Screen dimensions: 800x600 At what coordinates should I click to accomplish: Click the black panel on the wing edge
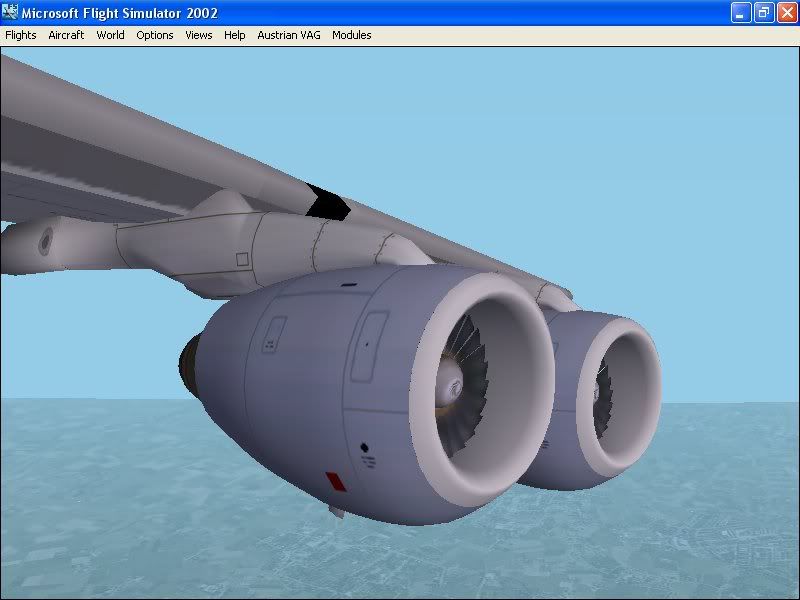(327, 203)
